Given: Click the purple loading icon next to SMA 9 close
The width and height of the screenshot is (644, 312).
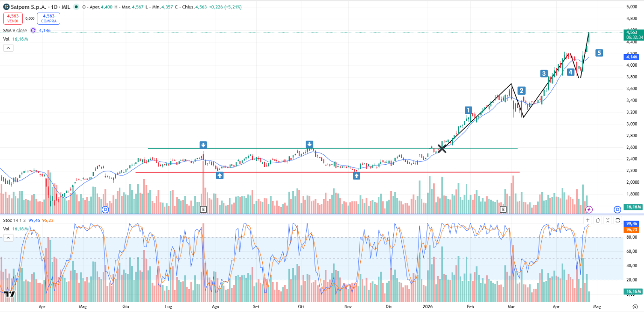Looking at the screenshot, I should coord(33,30).
